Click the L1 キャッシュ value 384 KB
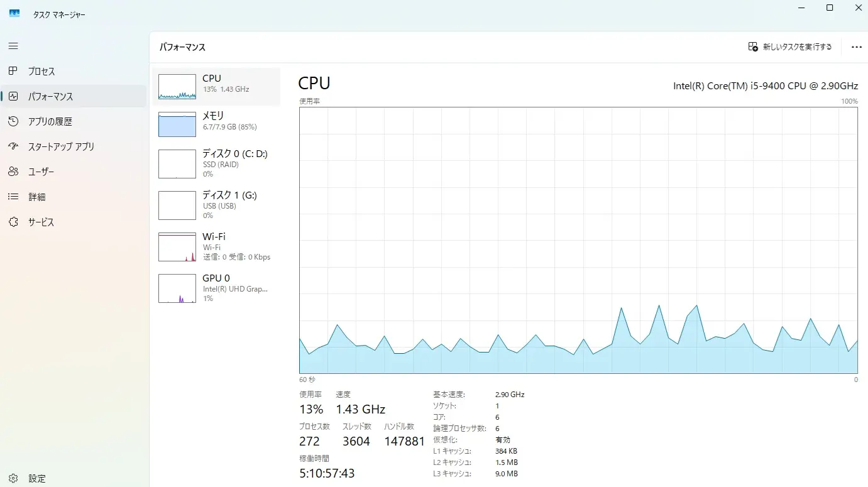Viewport: 868px width, 487px height. pos(507,451)
